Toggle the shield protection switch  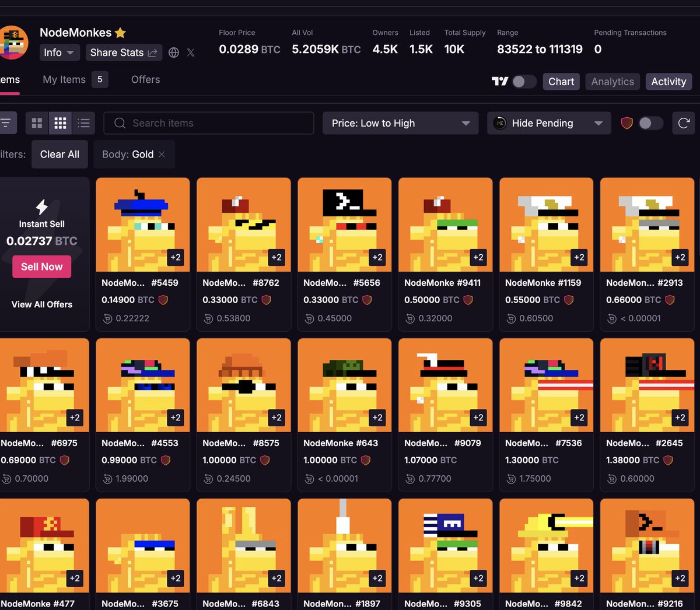tap(650, 123)
